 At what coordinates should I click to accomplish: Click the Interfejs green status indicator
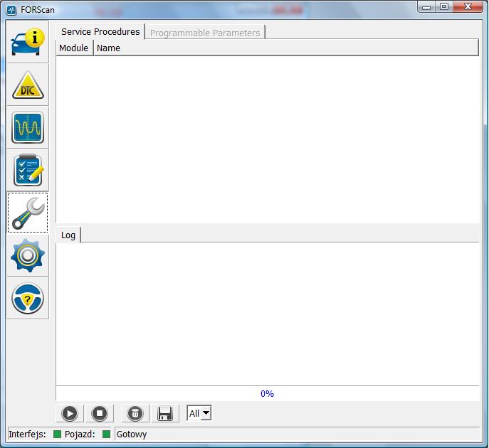point(58,434)
